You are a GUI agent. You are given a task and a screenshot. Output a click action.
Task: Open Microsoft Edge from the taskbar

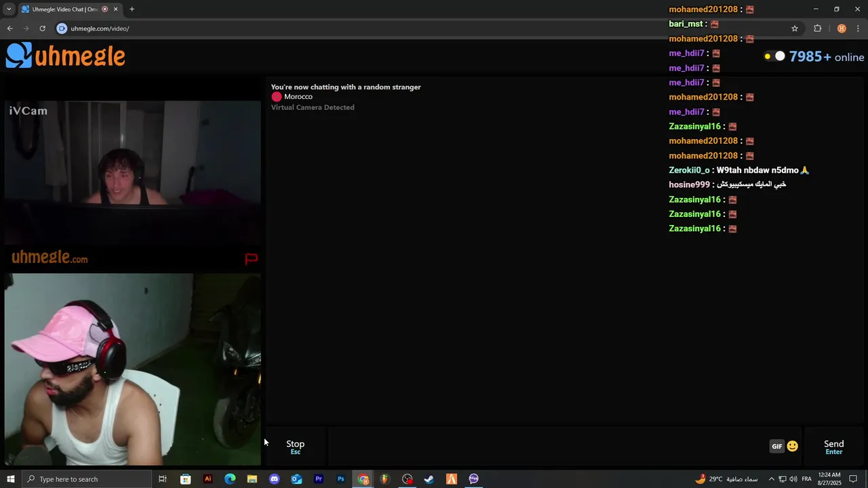coord(230,479)
